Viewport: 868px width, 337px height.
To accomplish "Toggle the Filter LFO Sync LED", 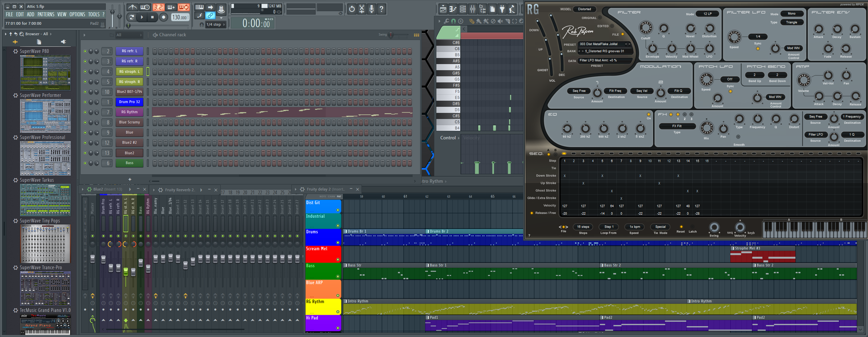I will [758, 49].
